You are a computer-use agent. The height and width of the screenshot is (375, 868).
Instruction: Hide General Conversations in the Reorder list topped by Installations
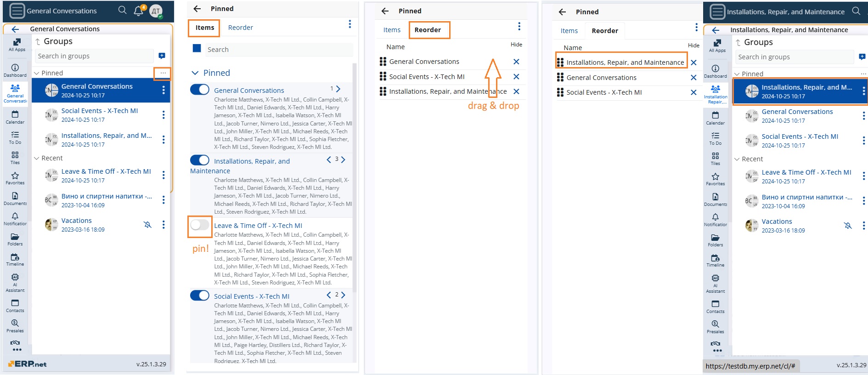[x=693, y=78]
